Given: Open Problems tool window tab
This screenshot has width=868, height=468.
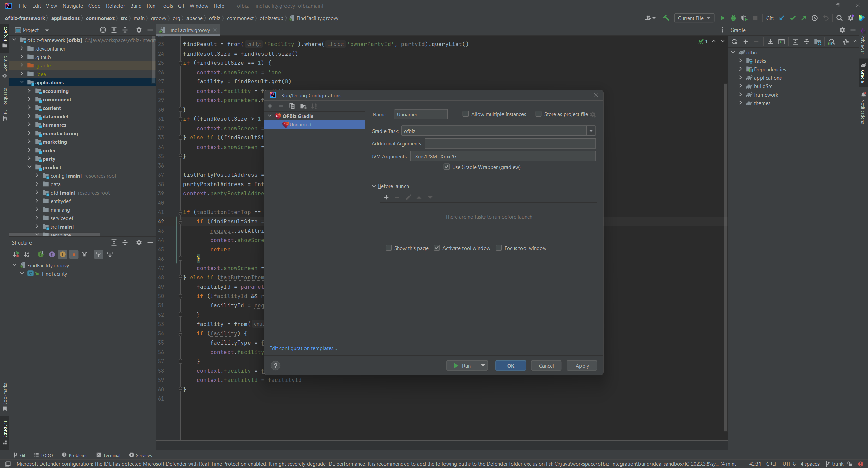Looking at the screenshot, I should click(x=75, y=455).
